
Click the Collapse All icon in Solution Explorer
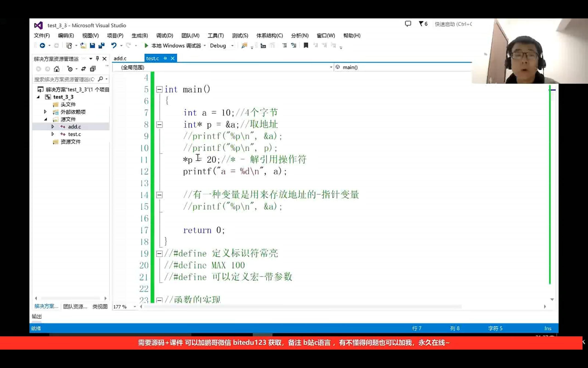93,69
